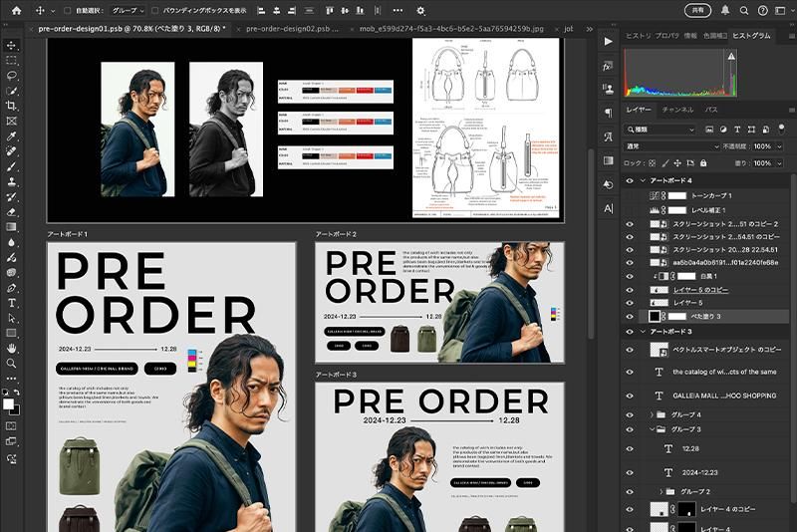Open the グループ dropdown in options bar
Image resolution: width=797 pixels, height=532 pixels.
coord(125,10)
